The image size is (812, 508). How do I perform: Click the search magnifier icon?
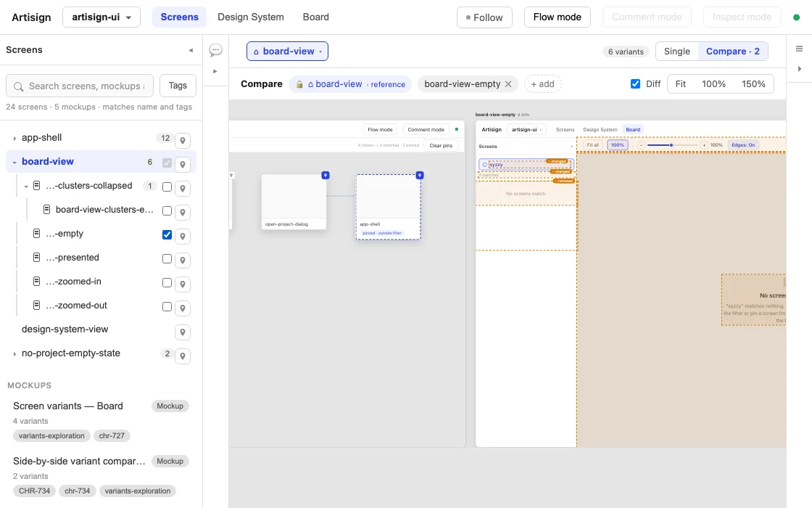coord(18,86)
